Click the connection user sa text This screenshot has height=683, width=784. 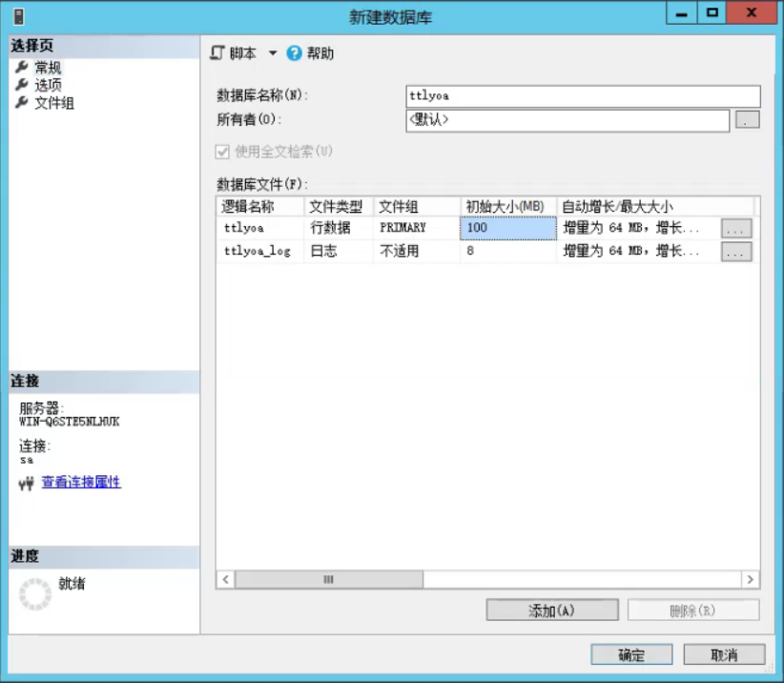coord(27,460)
